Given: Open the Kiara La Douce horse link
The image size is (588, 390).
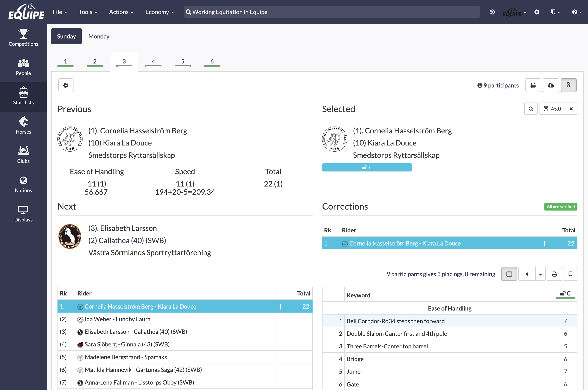Looking at the screenshot, I should pyautogui.click(x=127, y=143).
